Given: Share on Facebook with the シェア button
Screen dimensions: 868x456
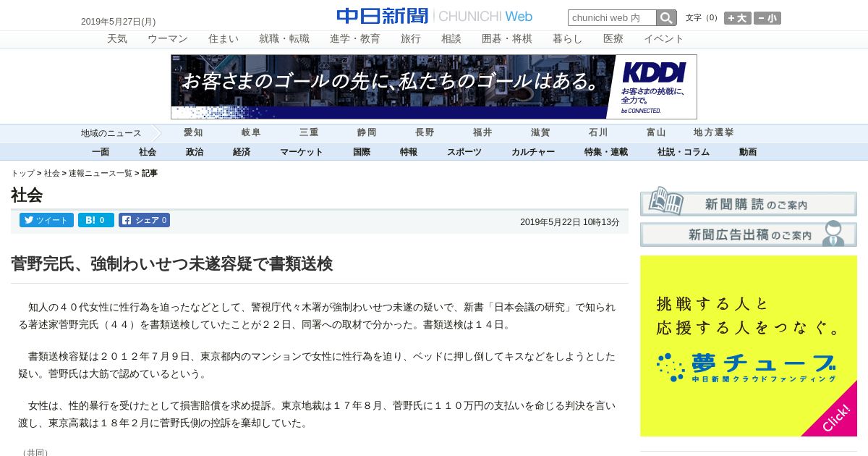Looking at the screenshot, I should [144, 220].
